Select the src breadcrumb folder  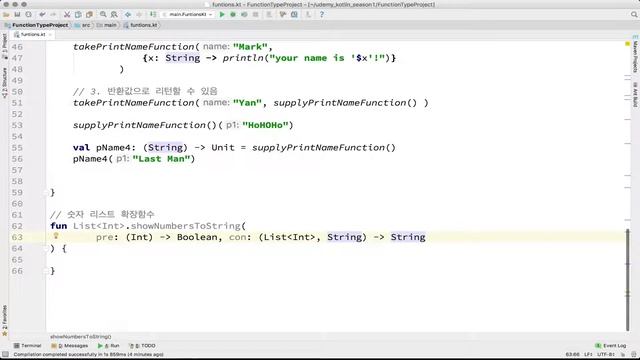[83, 25]
